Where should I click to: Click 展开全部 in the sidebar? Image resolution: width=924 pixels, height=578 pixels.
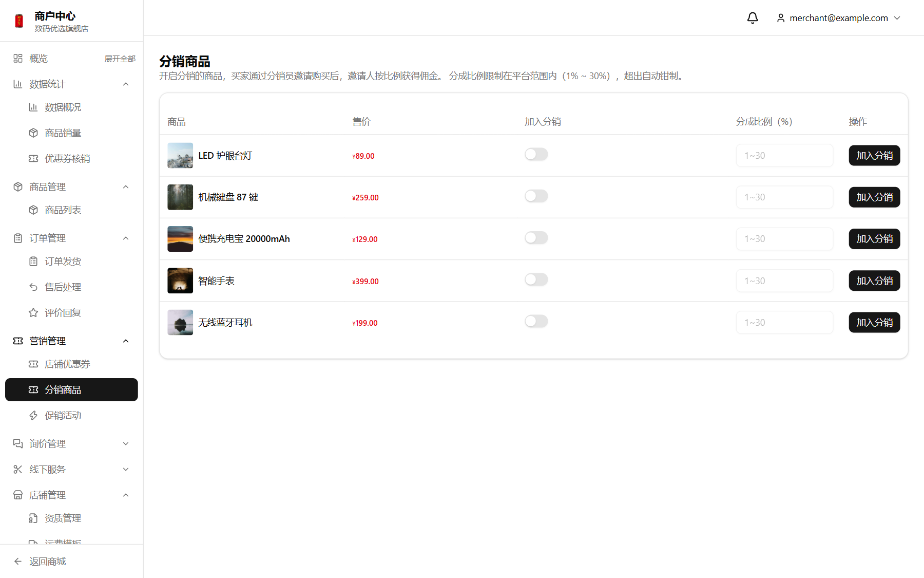pos(120,59)
